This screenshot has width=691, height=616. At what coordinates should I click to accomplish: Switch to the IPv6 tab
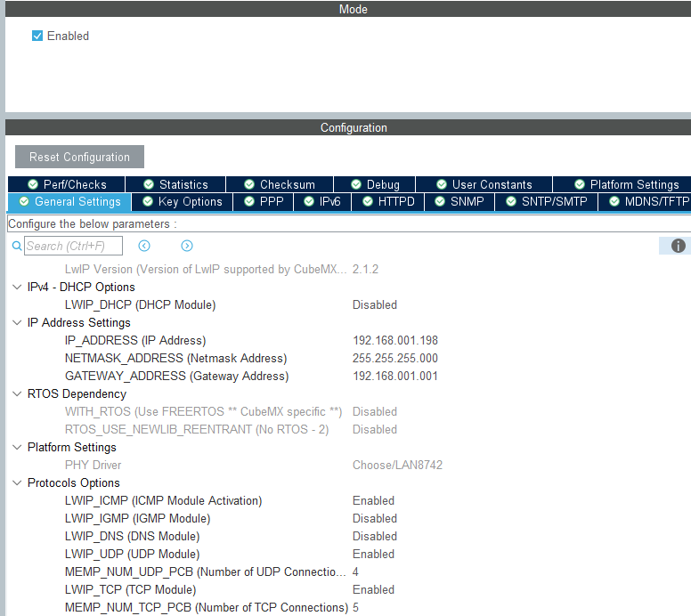tap(322, 202)
